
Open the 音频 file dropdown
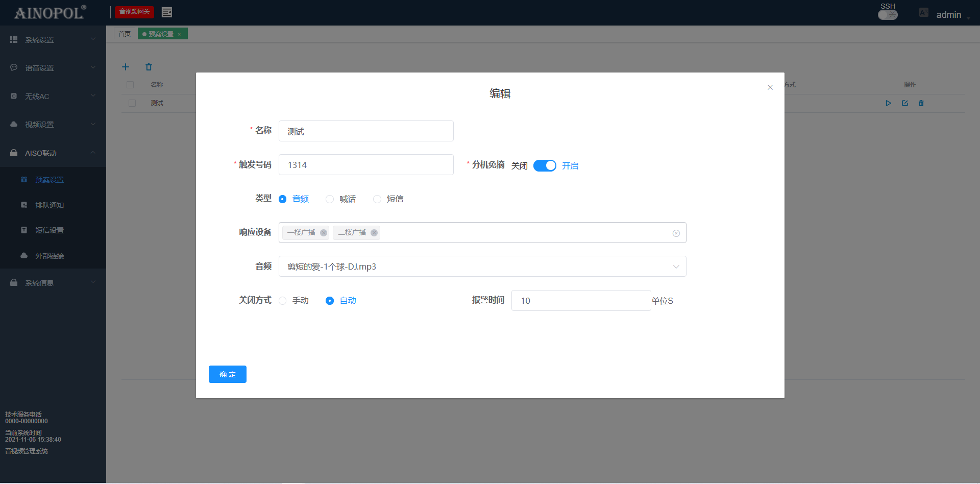pyautogui.click(x=482, y=267)
